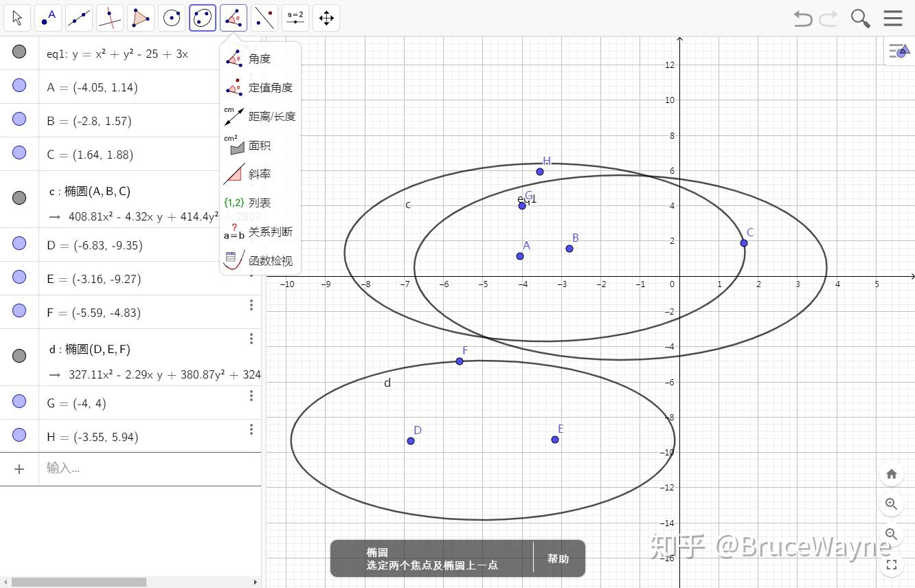Choose 距离/长度 from the tool dropdown
This screenshot has width=915, height=588.
click(260, 117)
